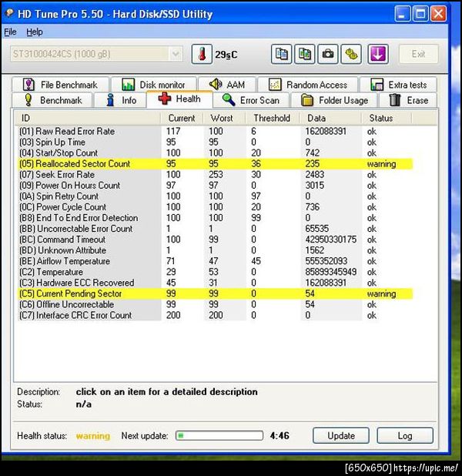
Task: Click the warning status of Reallocated Sector Count
Action: [381, 164]
